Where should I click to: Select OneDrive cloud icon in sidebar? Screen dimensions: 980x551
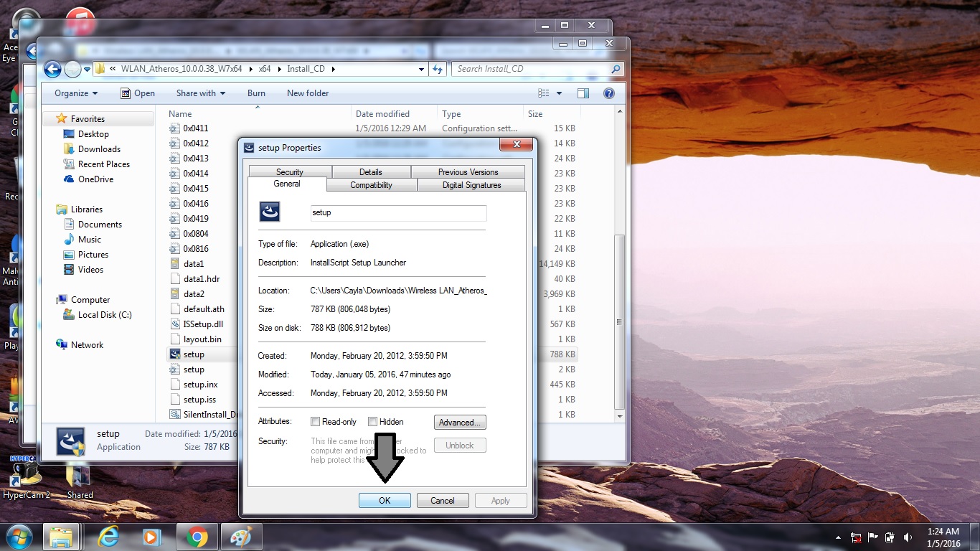69,179
